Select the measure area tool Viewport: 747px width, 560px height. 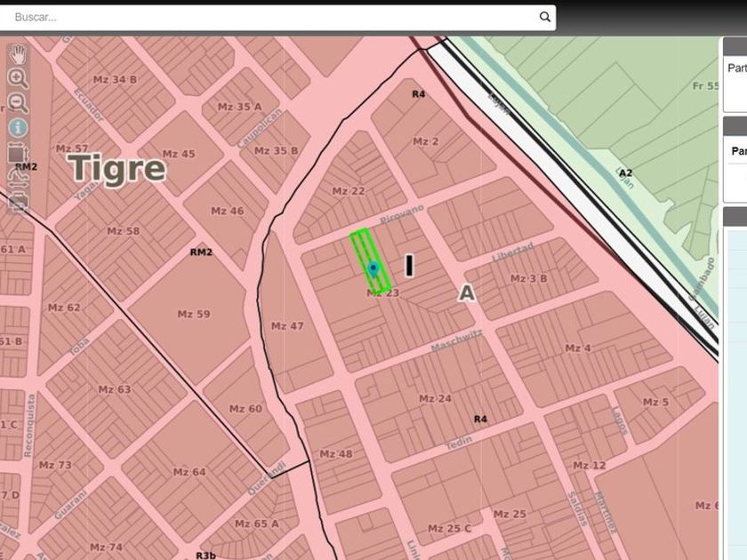click(18, 153)
